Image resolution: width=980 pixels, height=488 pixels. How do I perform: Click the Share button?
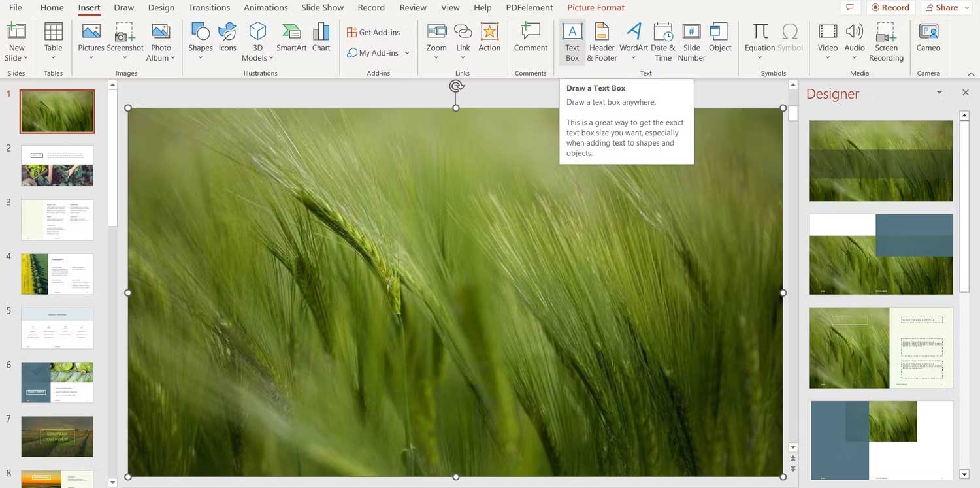coord(945,7)
